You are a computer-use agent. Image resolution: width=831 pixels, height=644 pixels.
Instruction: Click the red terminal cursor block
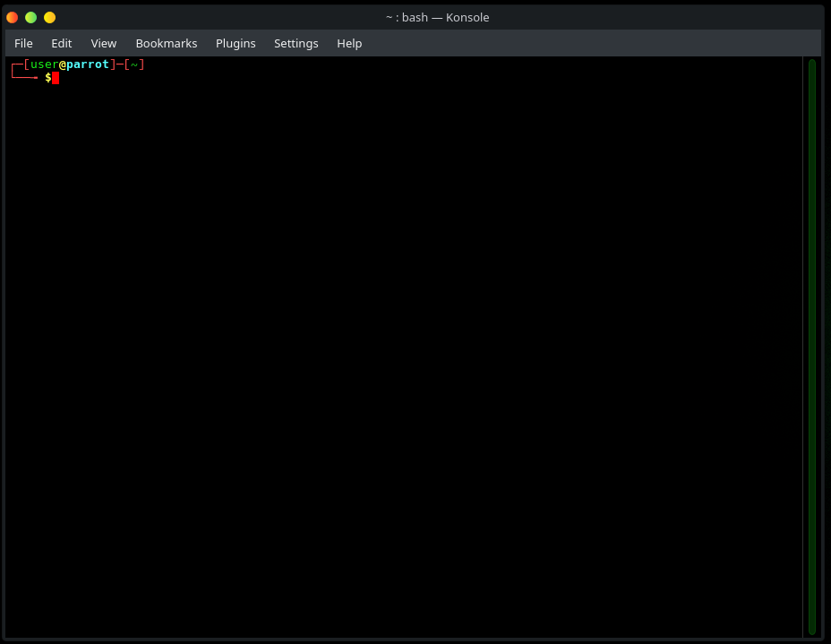56,78
